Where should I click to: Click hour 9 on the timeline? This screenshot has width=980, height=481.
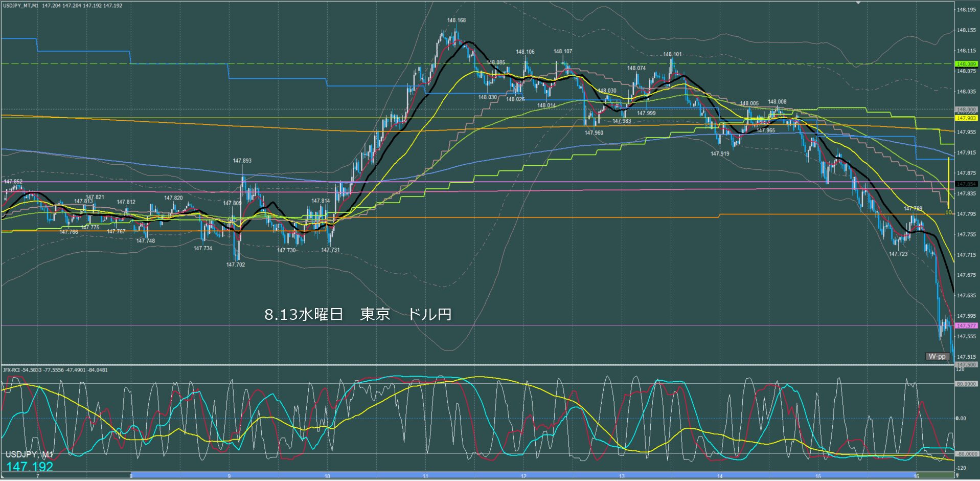[x=229, y=476]
